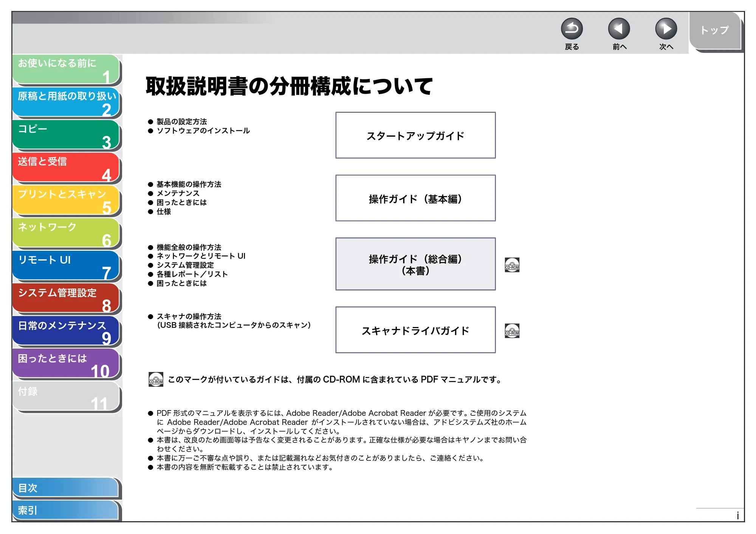
Task: Open chapter 5 プリントとスキャン tab
Action: tap(66, 201)
